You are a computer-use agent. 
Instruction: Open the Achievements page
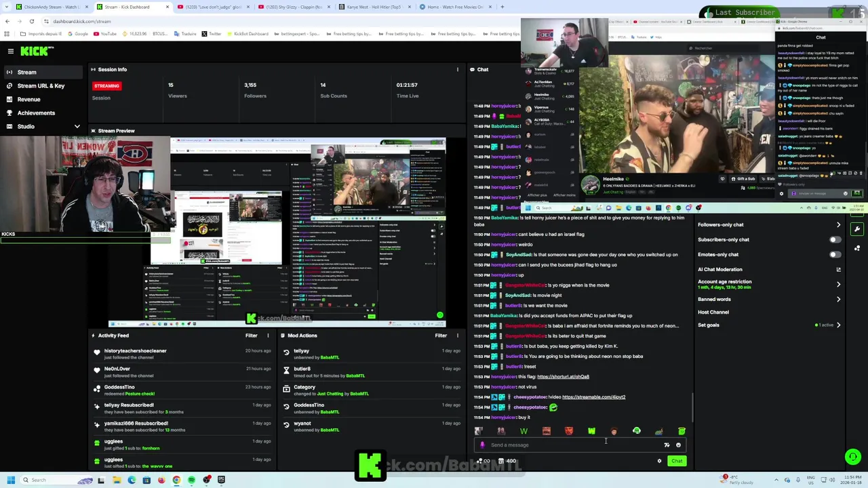(36, 113)
